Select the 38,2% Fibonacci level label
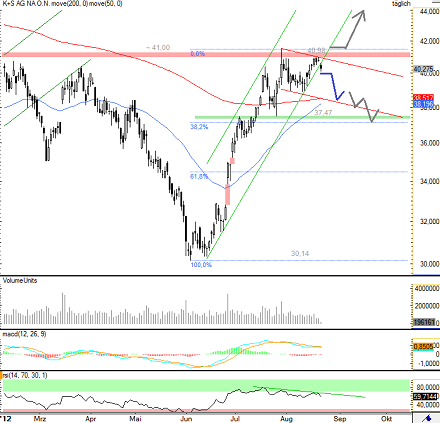The width and height of the screenshot is (440, 423). tap(199, 127)
